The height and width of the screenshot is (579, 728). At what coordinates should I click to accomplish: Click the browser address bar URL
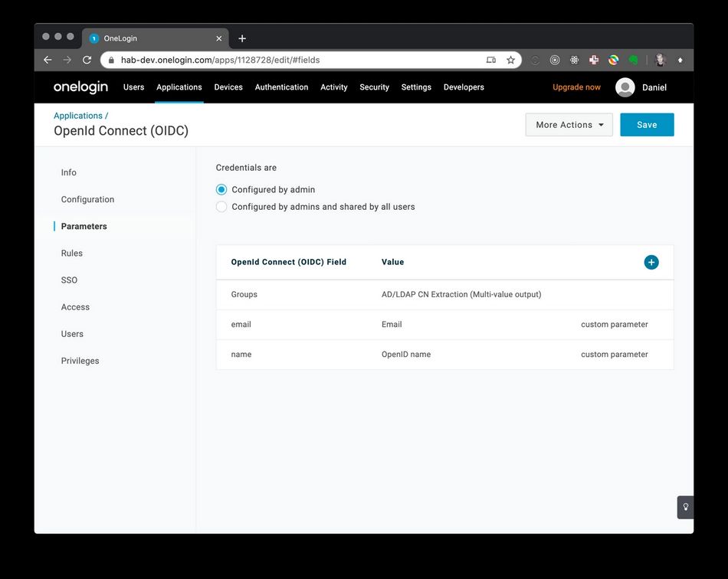click(220, 60)
